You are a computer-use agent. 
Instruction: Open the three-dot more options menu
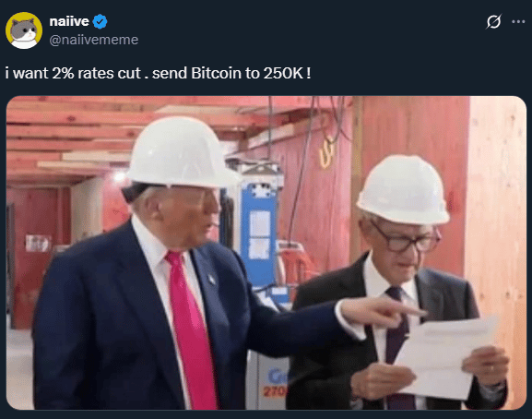click(518, 22)
